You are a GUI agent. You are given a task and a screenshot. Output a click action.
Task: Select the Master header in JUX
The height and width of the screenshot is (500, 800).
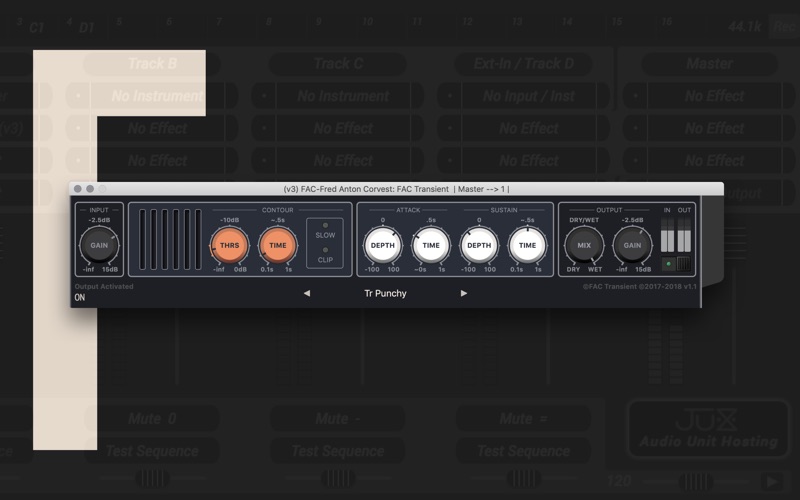(x=709, y=64)
